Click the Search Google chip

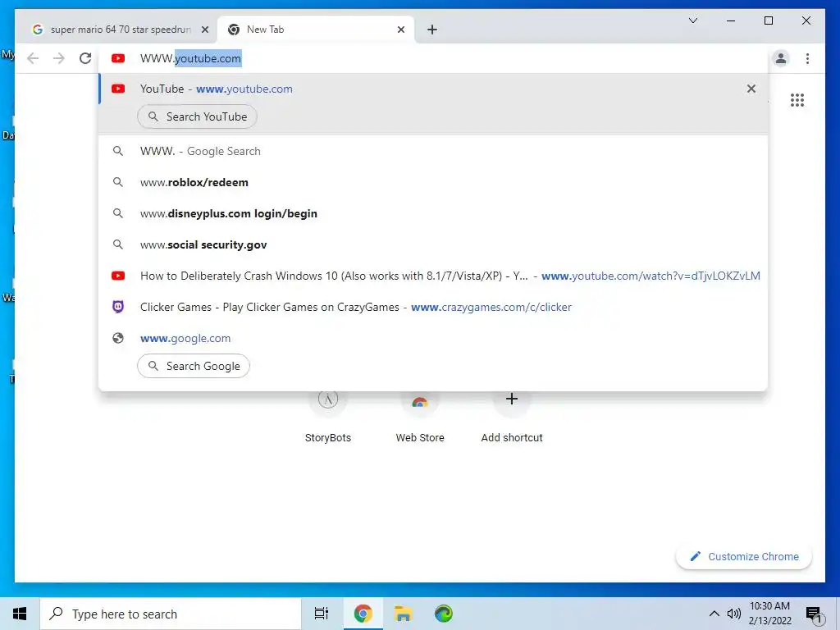point(194,366)
